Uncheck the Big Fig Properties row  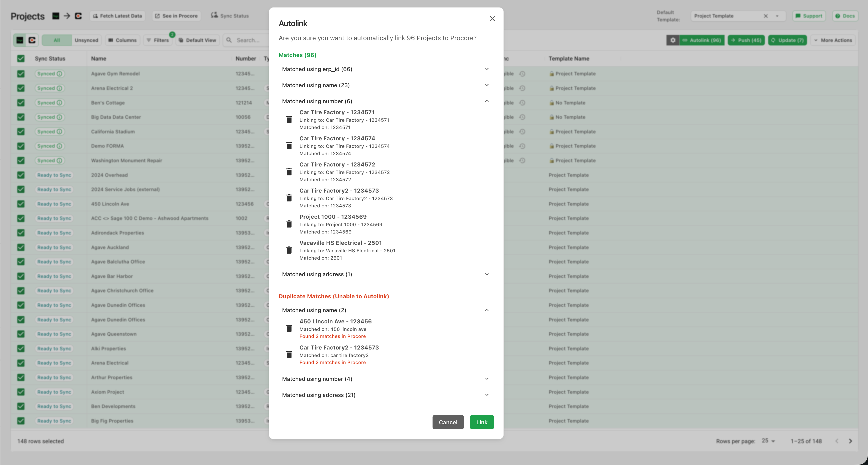point(21,421)
